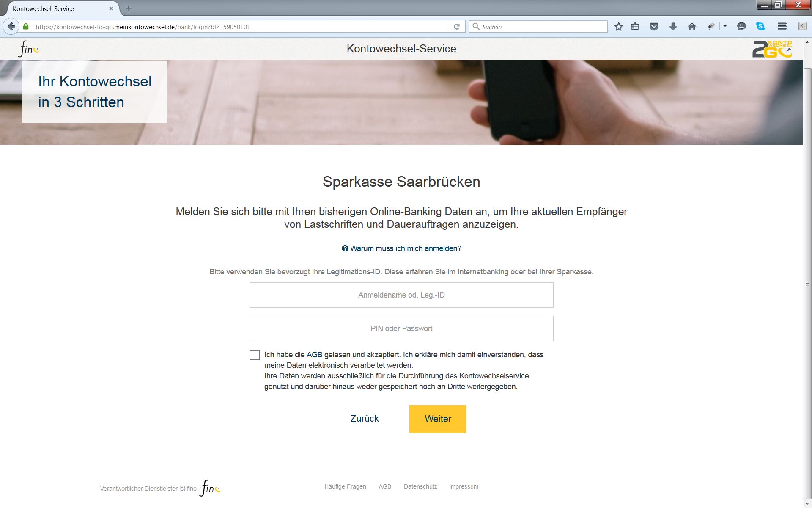
Task: Click the reload page icon
Action: pos(457,27)
